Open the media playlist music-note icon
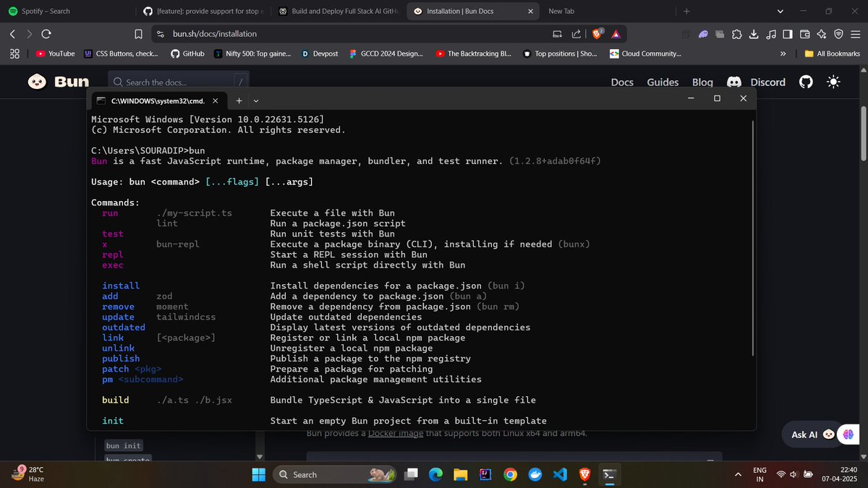868x488 pixels. 771,33
